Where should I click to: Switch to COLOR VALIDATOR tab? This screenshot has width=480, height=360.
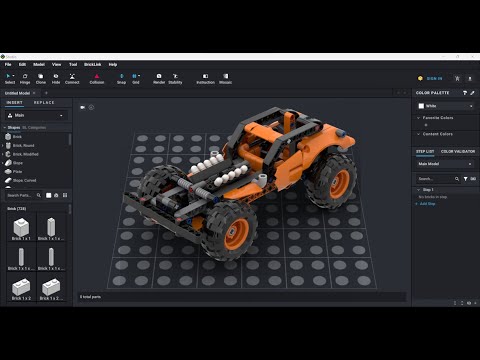point(458,152)
